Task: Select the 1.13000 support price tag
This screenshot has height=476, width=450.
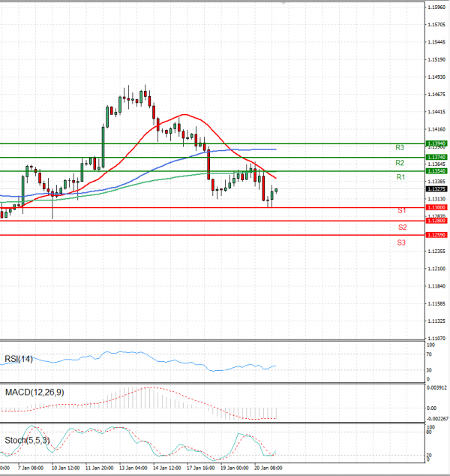Action: (436, 207)
